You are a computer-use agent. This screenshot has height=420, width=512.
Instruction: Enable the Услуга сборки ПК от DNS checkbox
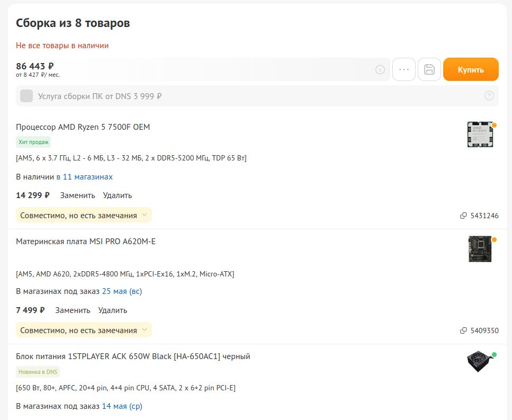[x=26, y=96]
